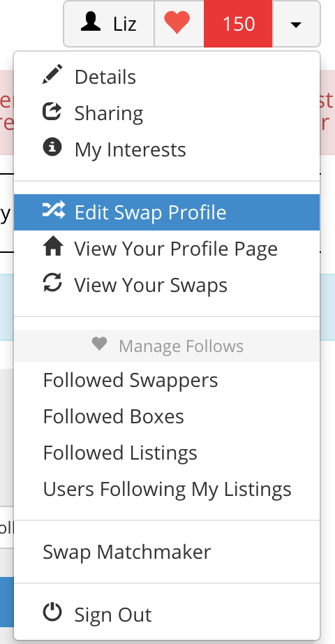Image resolution: width=335 pixels, height=644 pixels.
Task: Click the house icon beside View Your Profile Page
Action: [53, 247]
